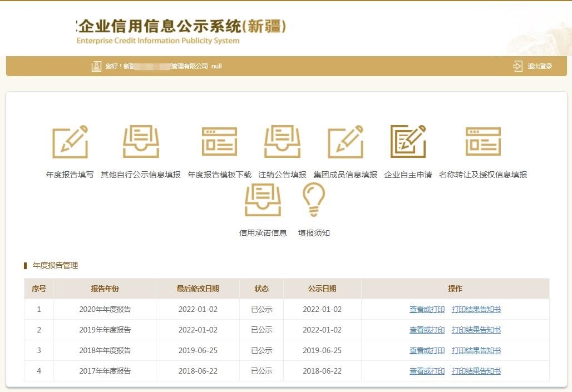Viewport: 572px width, 392px height.
Task: View or print the 2020 annual report
Action: point(427,310)
